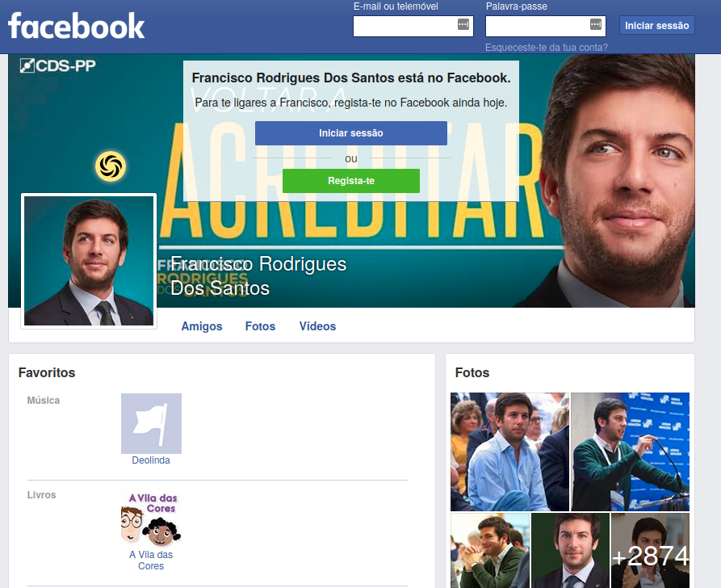
Task: Open the Fotos tab
Action: pyautogui.click(x=260, y=326)
